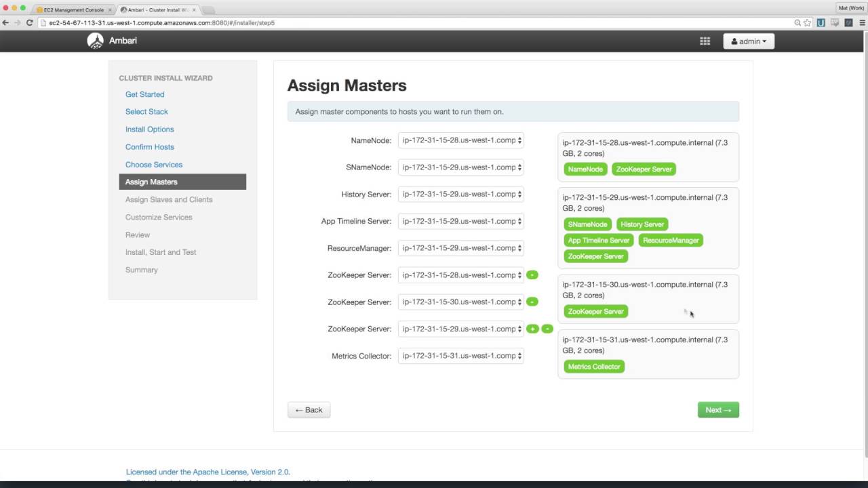Screen dimensions: 868x488
Task: Click the Ambari logo icon
Action: click(x=95, y=41)
